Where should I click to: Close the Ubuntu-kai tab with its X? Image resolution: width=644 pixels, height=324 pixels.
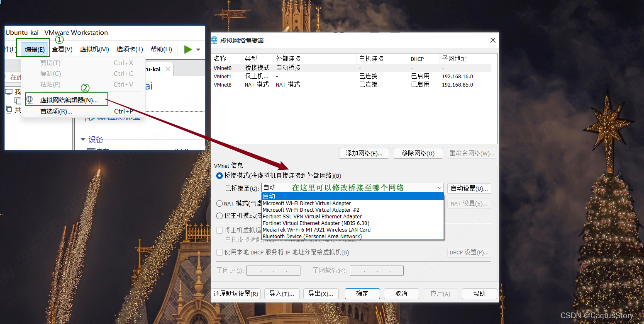click(168, 69)
